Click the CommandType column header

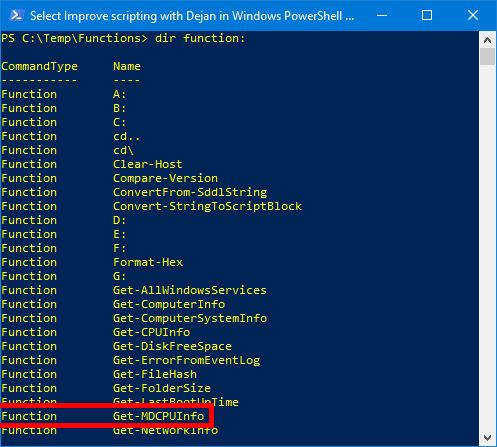pyautogui.click(x=39, y=66)
